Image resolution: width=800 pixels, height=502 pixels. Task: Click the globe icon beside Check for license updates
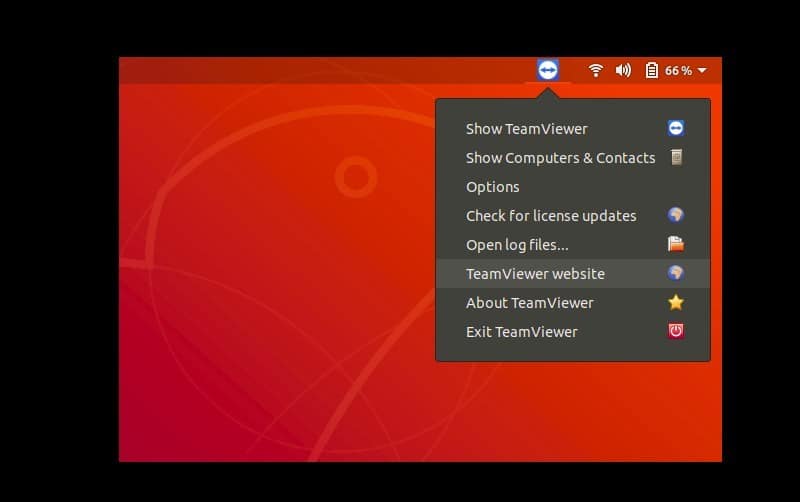click(676, 215)
